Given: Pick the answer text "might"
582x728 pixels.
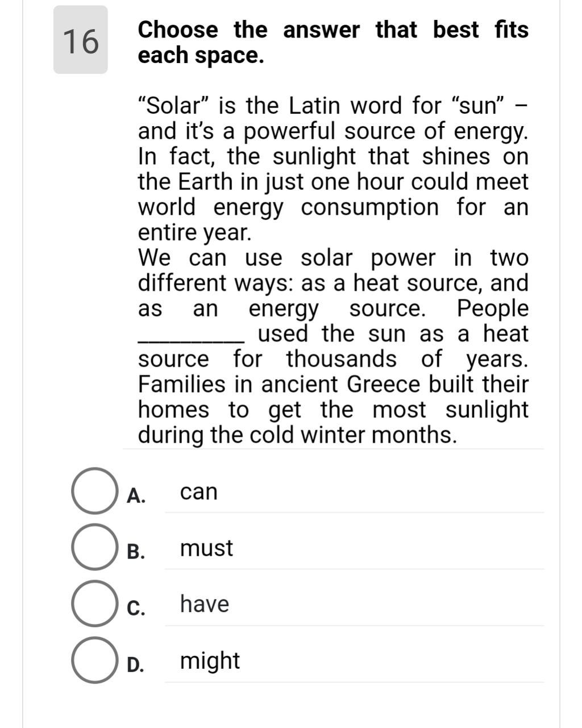Looking at the screenshot, I should [x=210, y=660].
